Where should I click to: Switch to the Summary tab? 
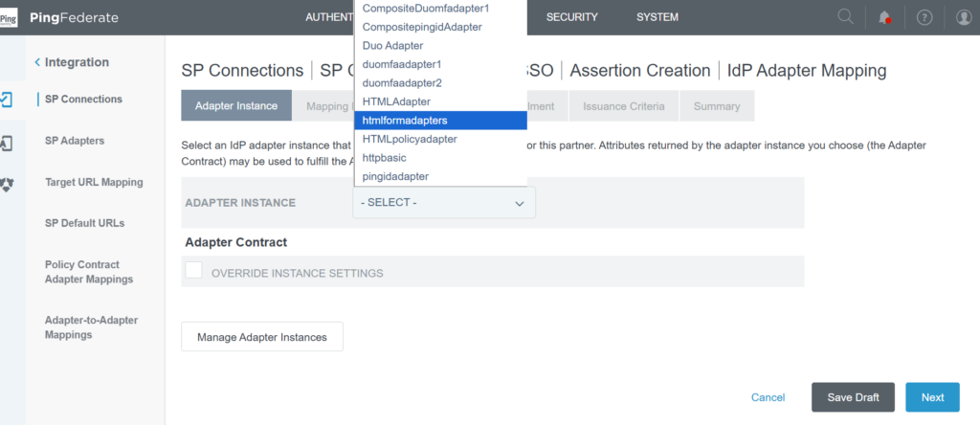coord(717,105)
